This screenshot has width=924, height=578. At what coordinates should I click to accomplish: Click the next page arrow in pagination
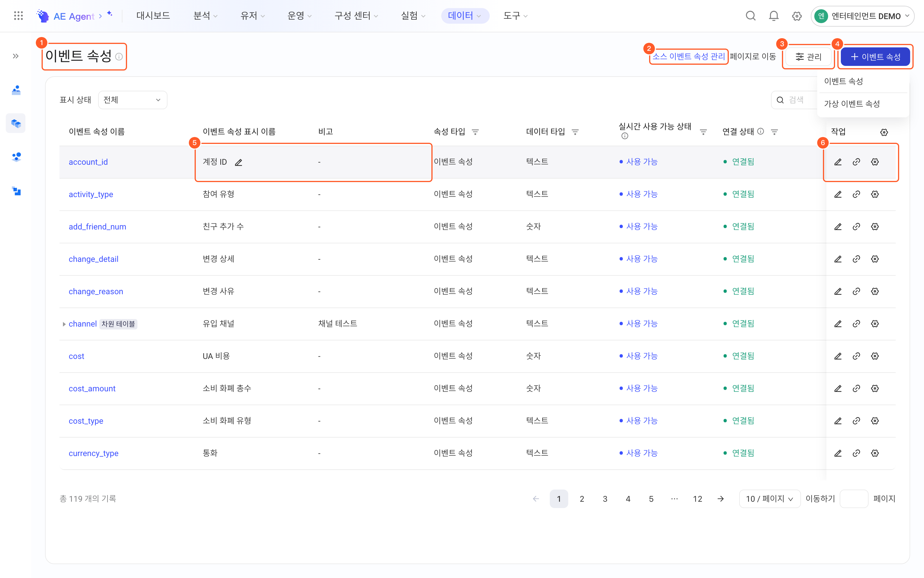coord(720,499)
